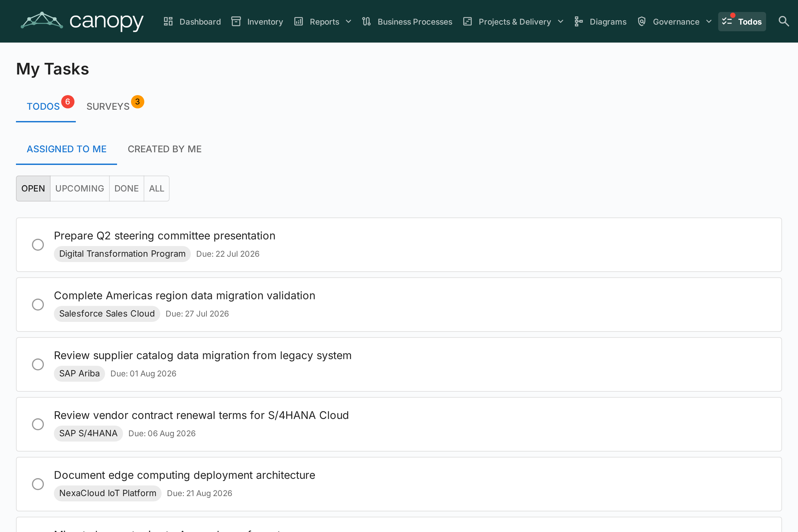The width and height of the screenshot is (798, 532).
Task: Open Document edge computing deployment architecture title
Action: click(185, 475)
